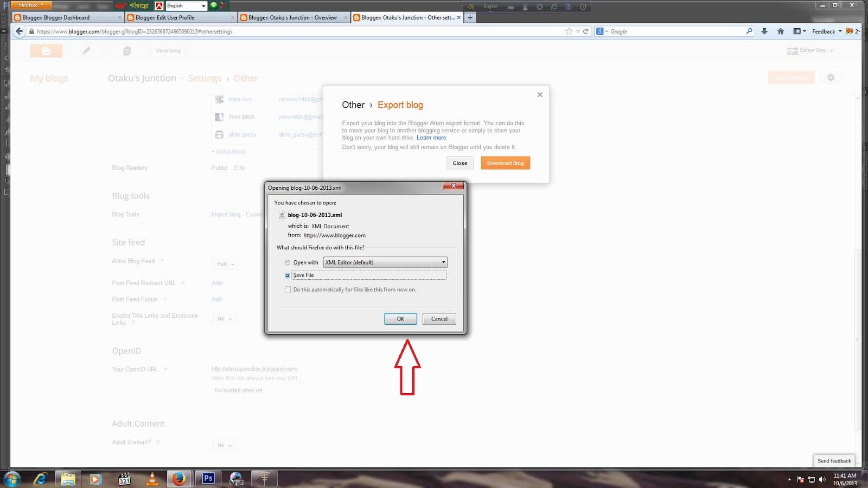The width and height of the screenshot is (868, 488).
Task: Open Media Player Classic 321 taskbar icon
Action: 124,479
